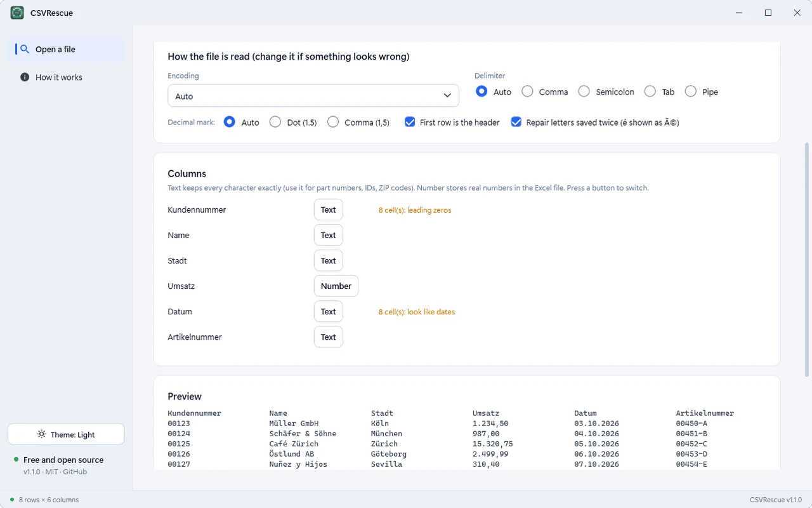The image size is (812, 508).
Task: Toggle Datum column Text button
Action: pos(329,311)
